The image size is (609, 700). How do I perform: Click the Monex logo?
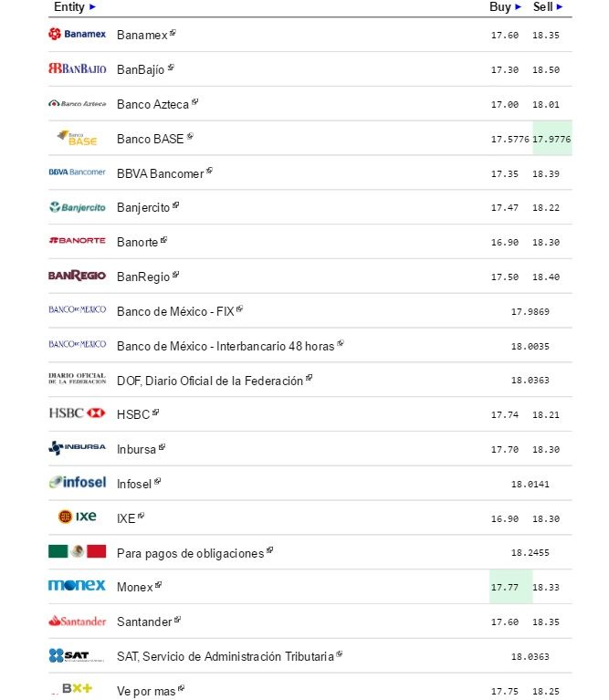pyautogui.click(x=77, y=586)
